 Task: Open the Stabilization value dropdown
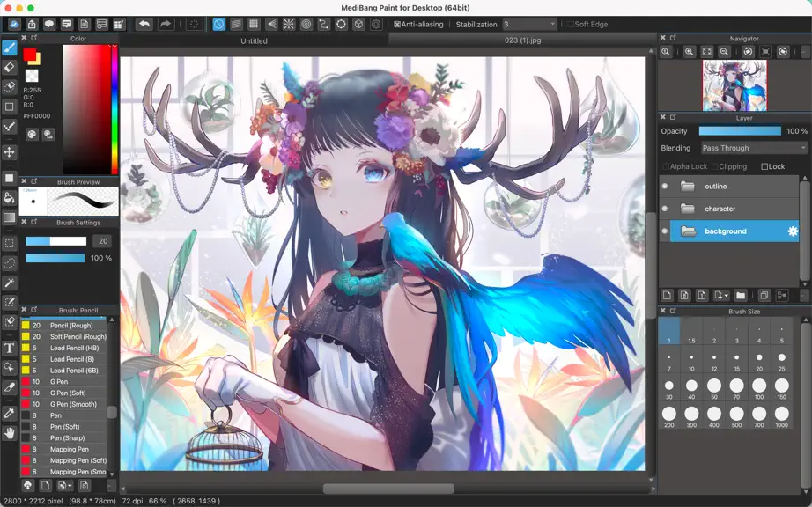pyautogui.click(x=528, y=24)
